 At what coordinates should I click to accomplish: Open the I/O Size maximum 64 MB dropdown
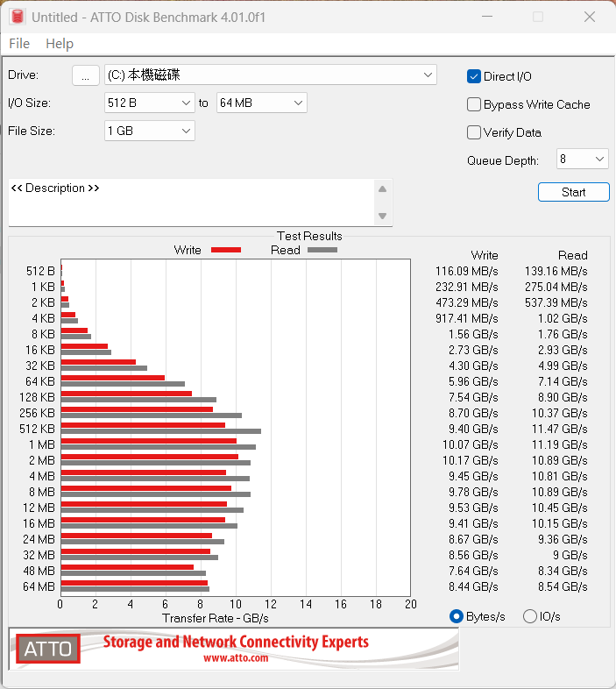click(261, 103)
